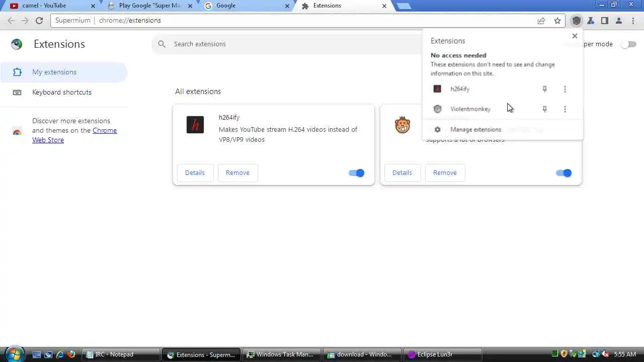Open the Chrome Labs flask icon
Screen dimensions: 644x362
(591, 21)
